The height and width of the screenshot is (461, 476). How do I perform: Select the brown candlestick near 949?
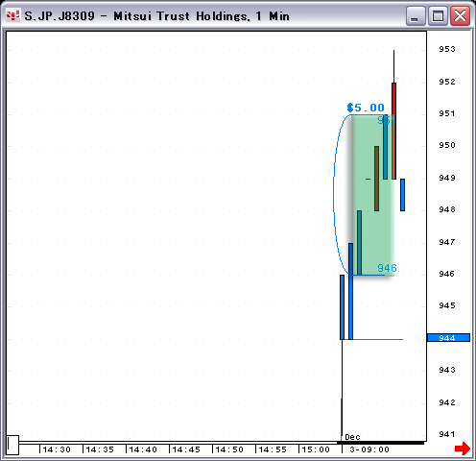(376, 179)
